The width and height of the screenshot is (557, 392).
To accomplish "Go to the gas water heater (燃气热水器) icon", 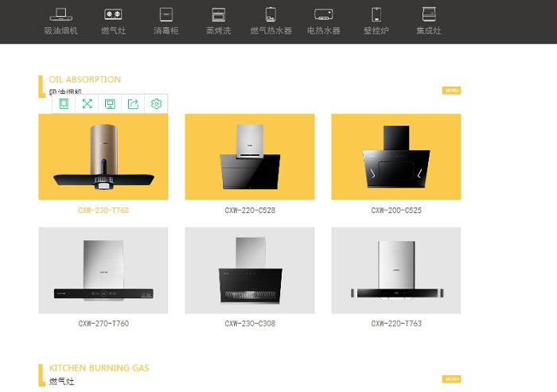I will pyautogui.click(x=271, y=14).
